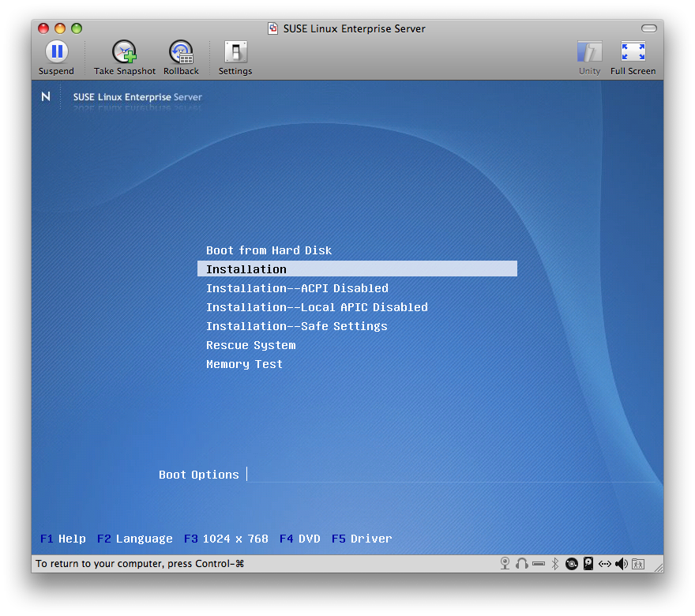Take a snapshot of the VM

[x=125, y=53]
